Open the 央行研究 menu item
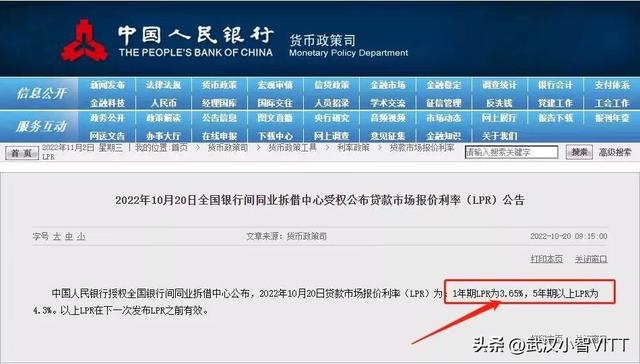Viewport: 640px width, 364px height. [x=331, y=118]
